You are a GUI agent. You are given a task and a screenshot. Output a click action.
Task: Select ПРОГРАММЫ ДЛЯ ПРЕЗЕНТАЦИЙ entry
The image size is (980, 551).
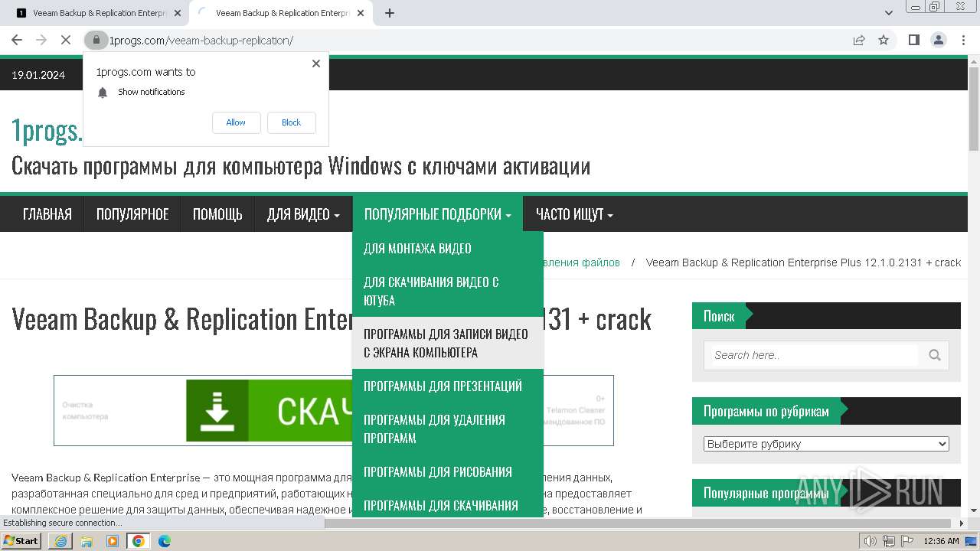pyautogui.click(x=448, y=386)
